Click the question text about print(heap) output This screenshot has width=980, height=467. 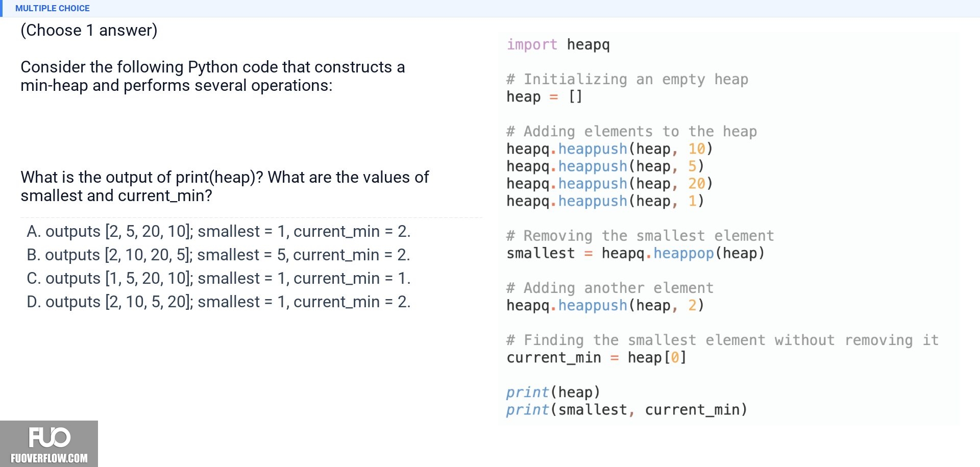pyautogui.click(x=225, y=186)
